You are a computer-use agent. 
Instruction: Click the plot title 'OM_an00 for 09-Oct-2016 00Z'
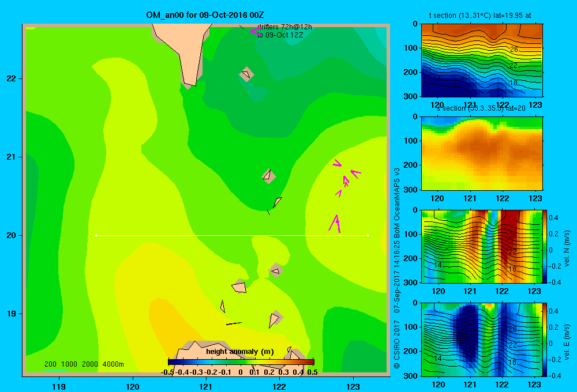coord(205,15)
